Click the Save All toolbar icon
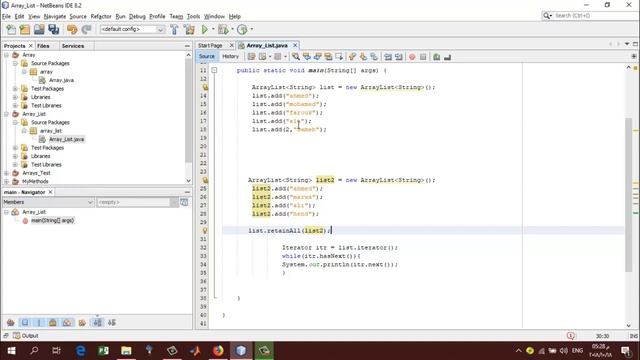Viewport: 640px width, 360px height. click(x=53, y=29)
